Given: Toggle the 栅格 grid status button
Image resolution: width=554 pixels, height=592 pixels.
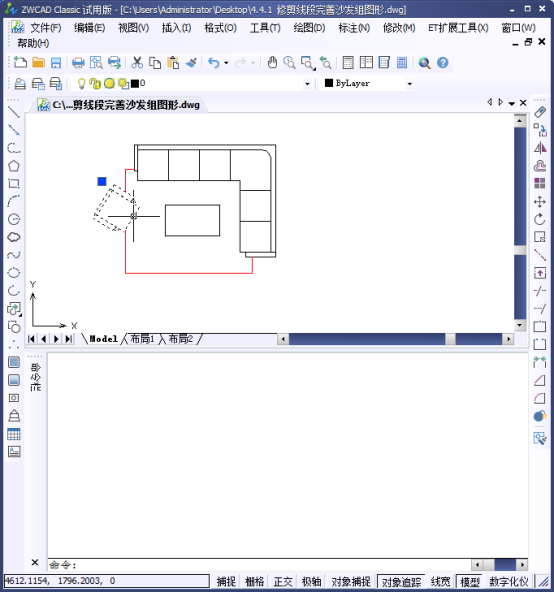Looking at the screenshot, I should [x=255, y=581].
